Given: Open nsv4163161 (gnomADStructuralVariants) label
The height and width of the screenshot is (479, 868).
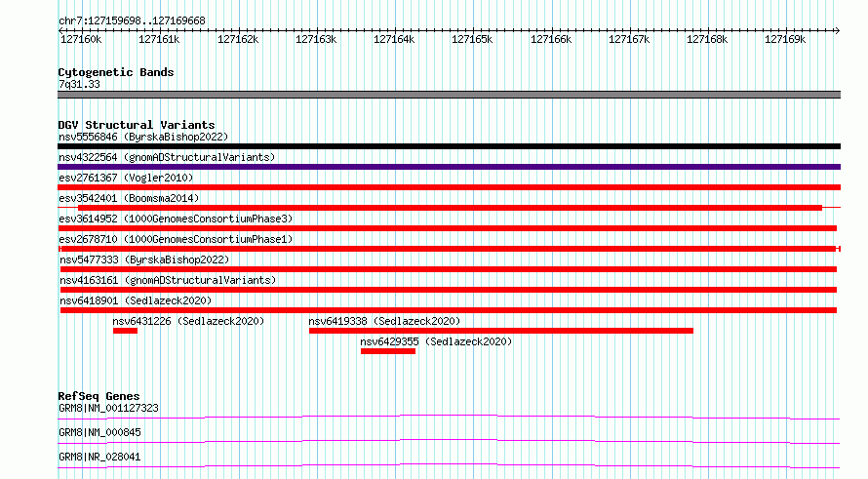Looking at the screenshot, I should pos(168,280).
